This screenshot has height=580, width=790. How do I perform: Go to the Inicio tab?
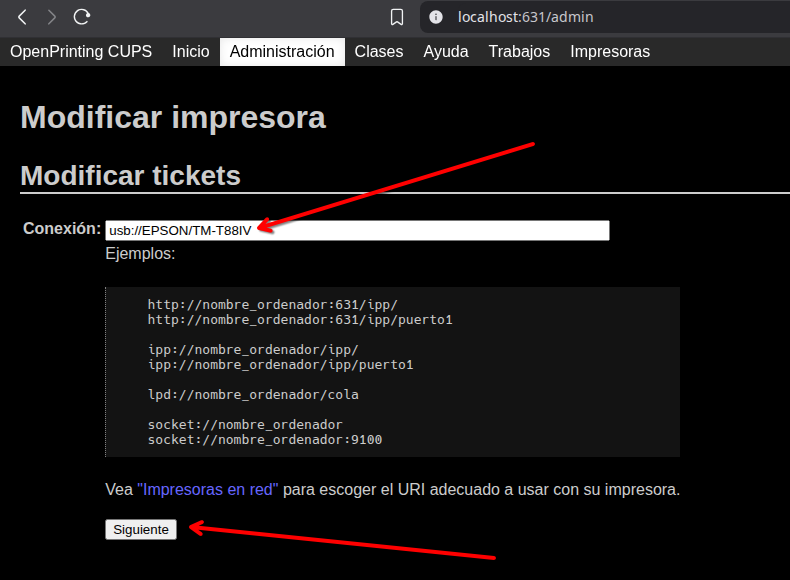pyautogui.click(x=191, y=52)
